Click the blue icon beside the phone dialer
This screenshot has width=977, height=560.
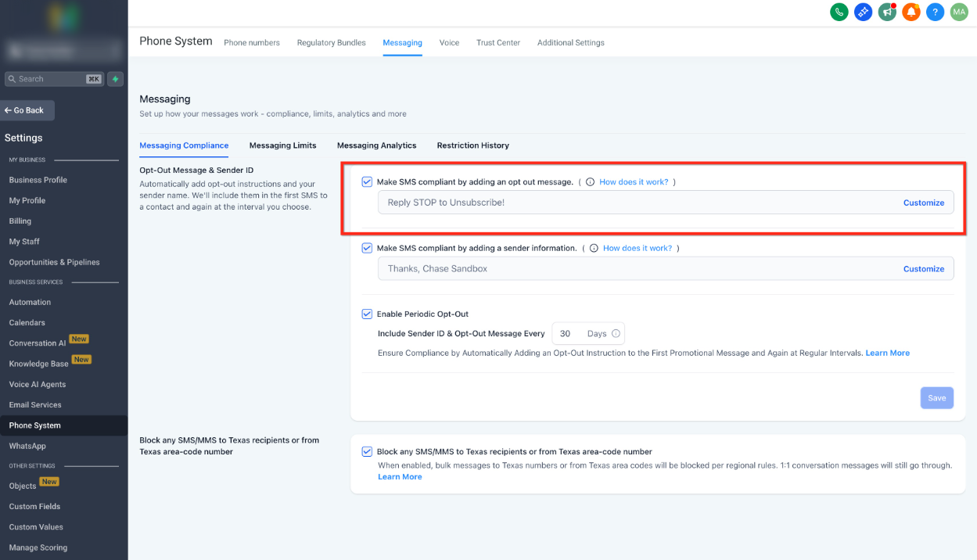[x=863, y=12]
